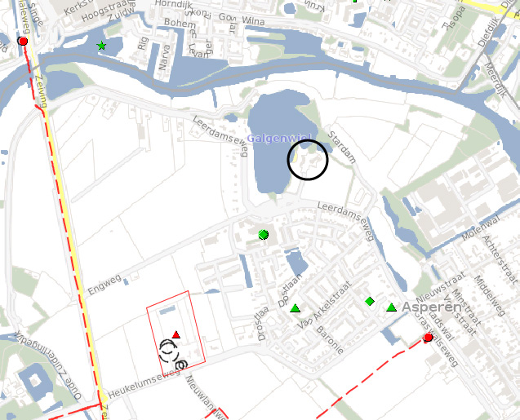520x420 pixels.
Task: Click the green triangle marker beside Drostlaan
Action: tap(296, 308)
